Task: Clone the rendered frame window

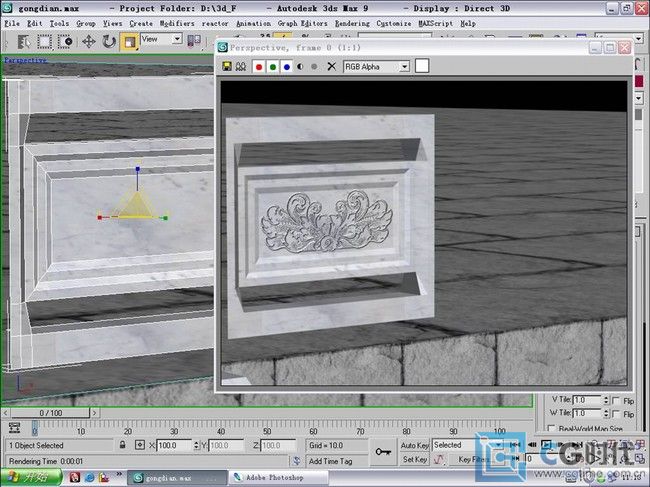Action: click(241, 66)
